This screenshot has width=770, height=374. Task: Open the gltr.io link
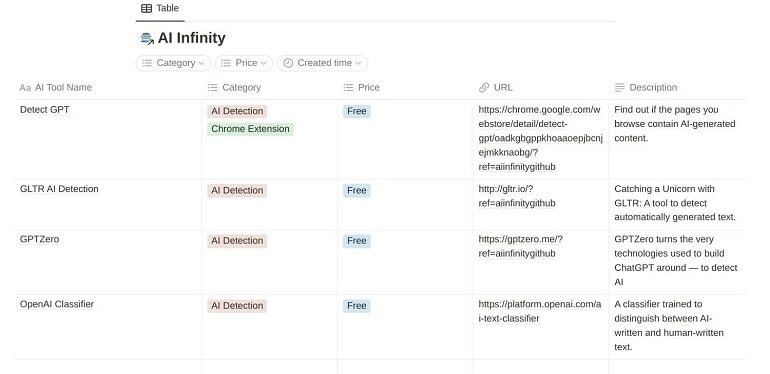coord(517,196)
